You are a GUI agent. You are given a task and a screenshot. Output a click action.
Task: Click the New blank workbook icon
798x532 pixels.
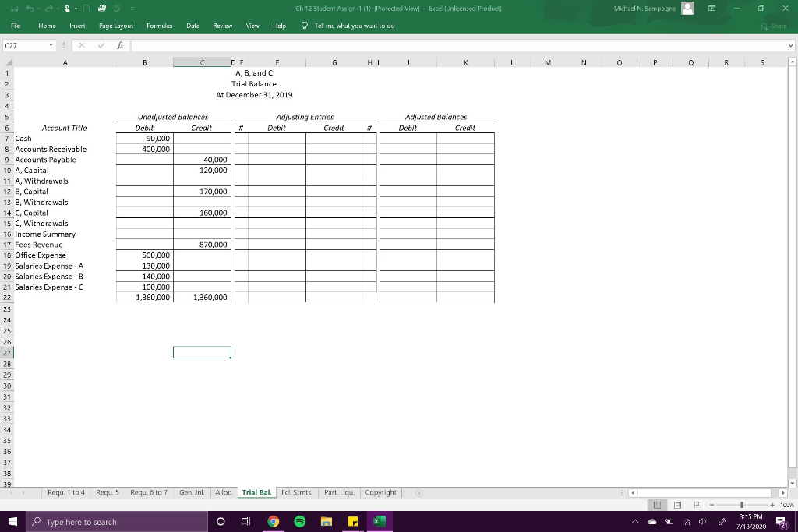87,9
